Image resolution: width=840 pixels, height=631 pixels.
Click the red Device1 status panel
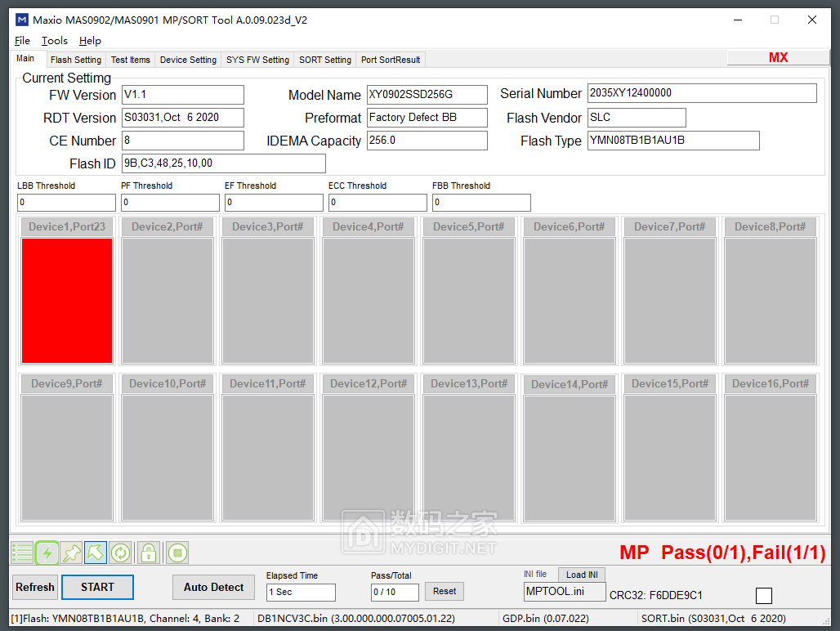click(67, 301)
